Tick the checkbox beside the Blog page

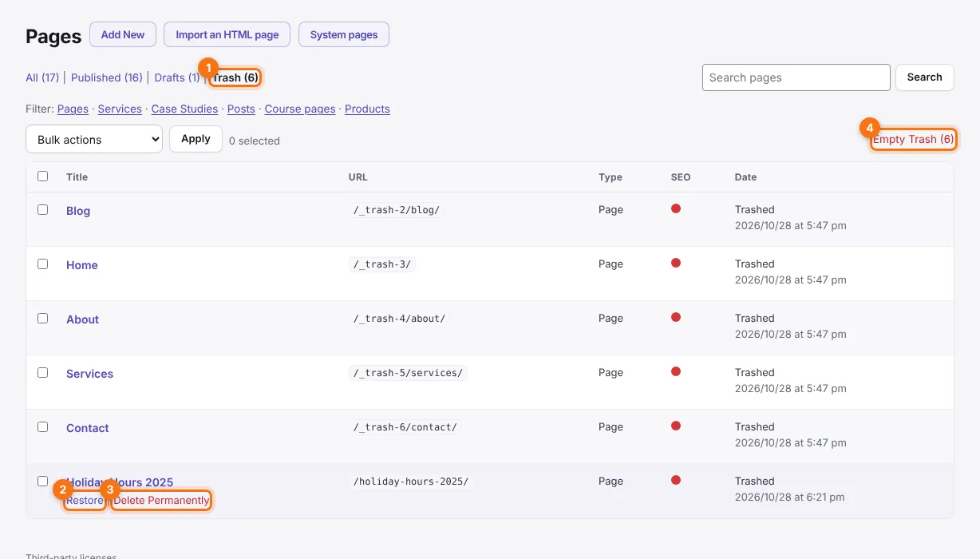(x=43, y=209)
